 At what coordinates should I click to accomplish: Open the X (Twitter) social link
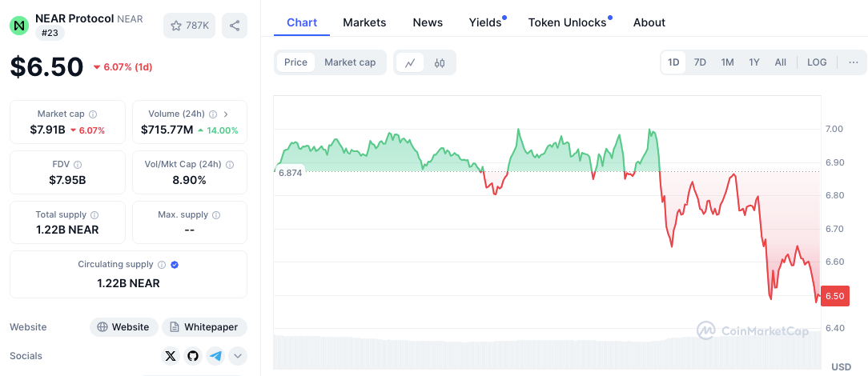click(x=170, y=356)
